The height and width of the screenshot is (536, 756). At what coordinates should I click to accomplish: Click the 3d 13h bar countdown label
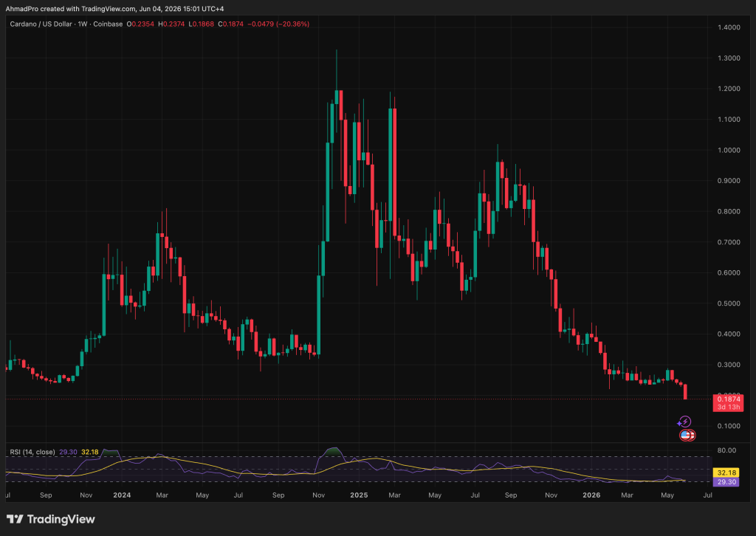(728, 407)
